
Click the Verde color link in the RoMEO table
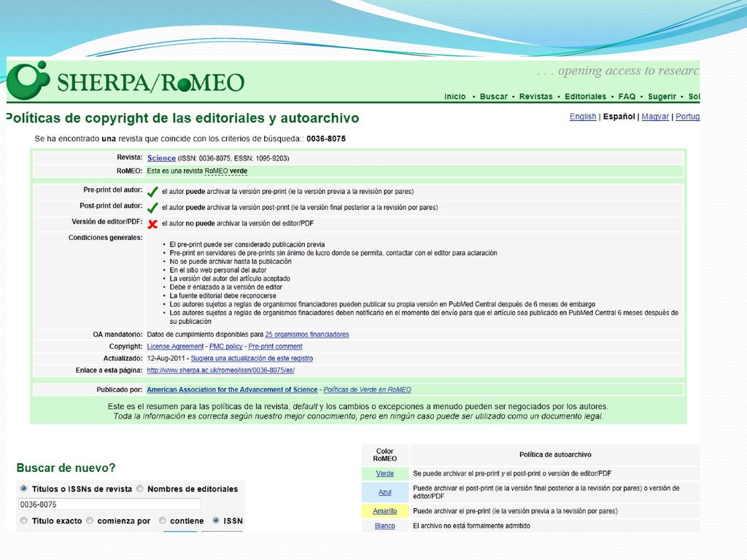click(385, 474)
